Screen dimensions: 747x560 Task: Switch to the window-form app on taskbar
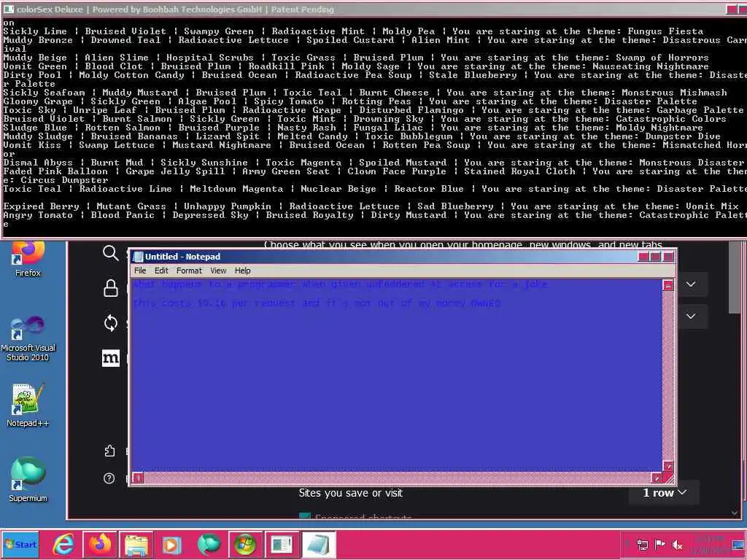click(282, 544)
